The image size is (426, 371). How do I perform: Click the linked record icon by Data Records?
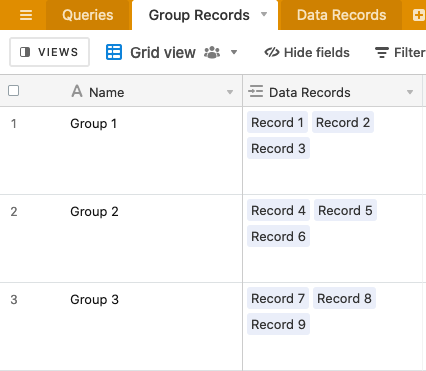point(256,91)
